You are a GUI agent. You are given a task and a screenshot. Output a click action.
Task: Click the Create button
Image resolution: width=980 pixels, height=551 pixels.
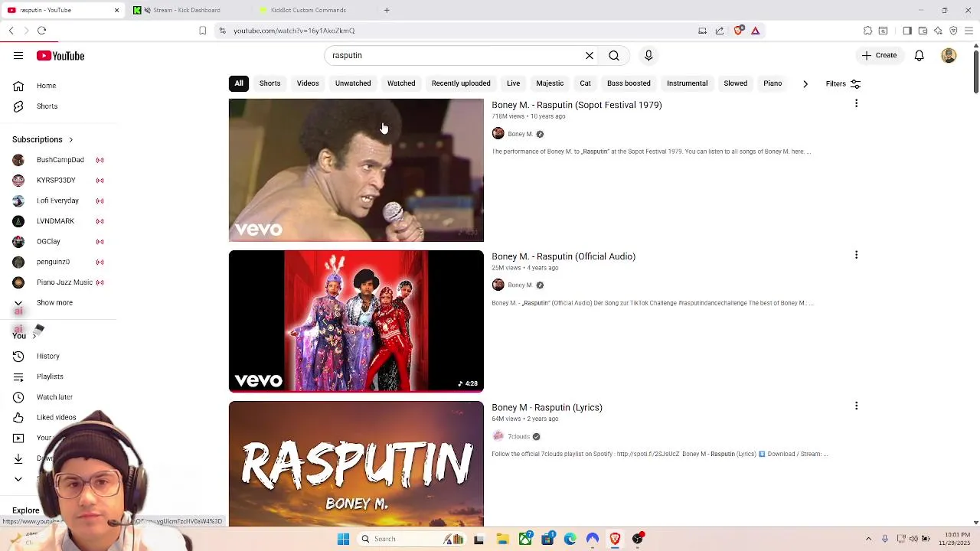click(x=879, y=55)
